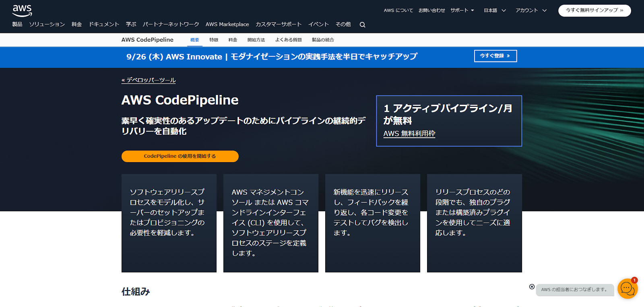Click the リリースプロセスのどの段階でも card
Viewport: 644px width, 307px height.
pos(475,223)
